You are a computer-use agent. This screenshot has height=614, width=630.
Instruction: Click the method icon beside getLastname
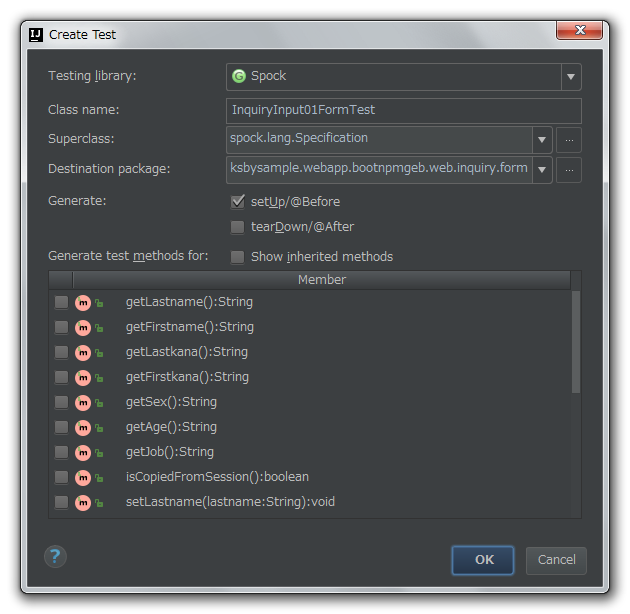(x=83, y=303)
